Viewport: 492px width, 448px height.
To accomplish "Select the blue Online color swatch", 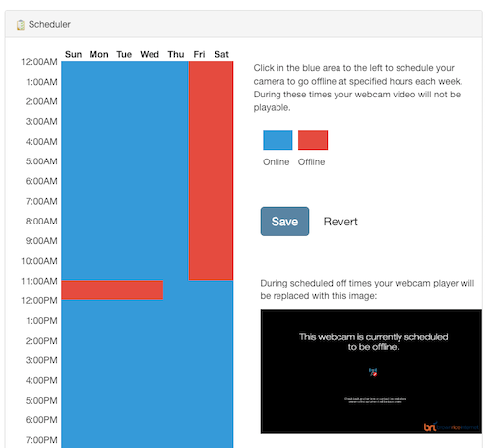I will 277,140.
